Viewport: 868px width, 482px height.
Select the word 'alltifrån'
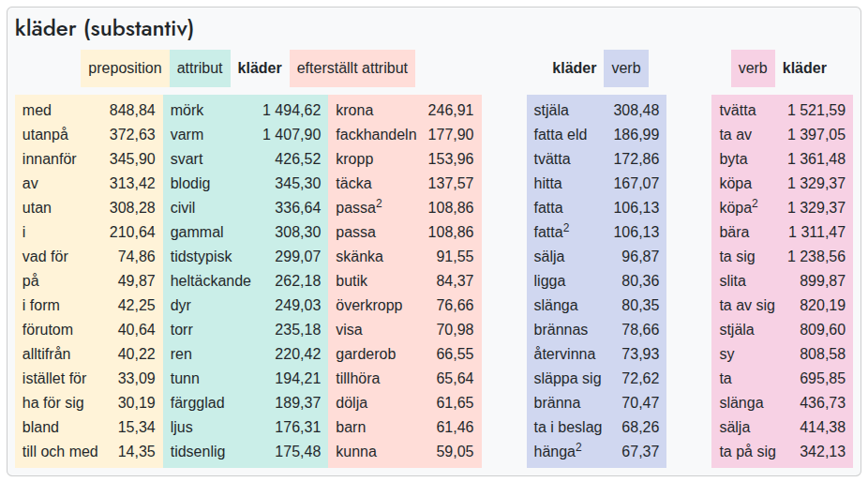coord(46,354)
